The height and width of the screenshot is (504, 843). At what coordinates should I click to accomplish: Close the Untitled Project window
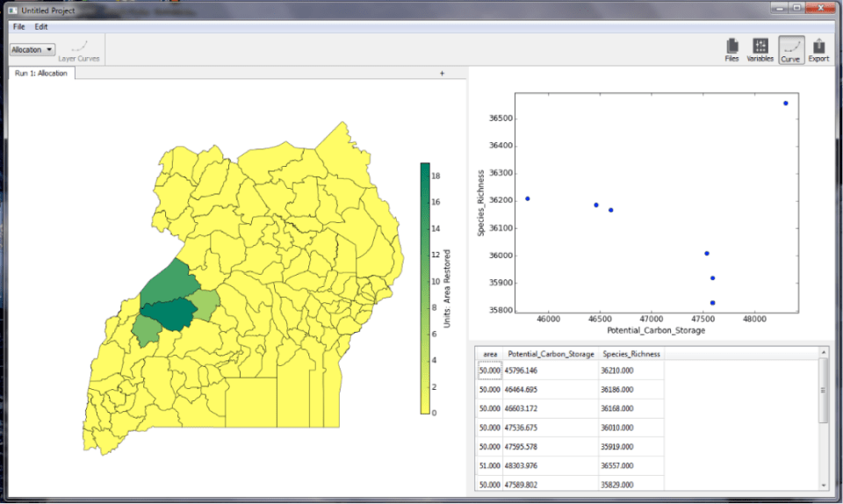point(820,8)
